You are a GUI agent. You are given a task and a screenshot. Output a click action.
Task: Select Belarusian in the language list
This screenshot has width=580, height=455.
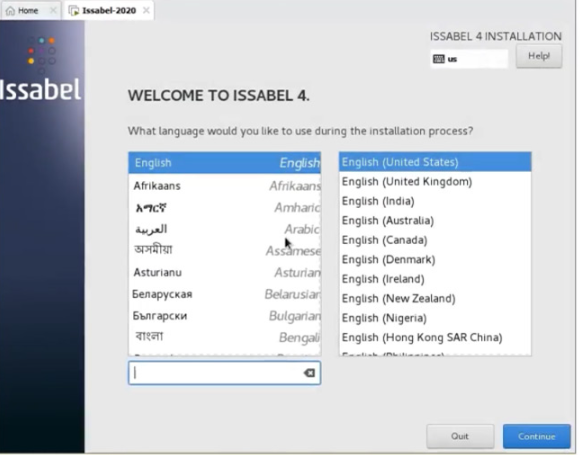[225, 294]
